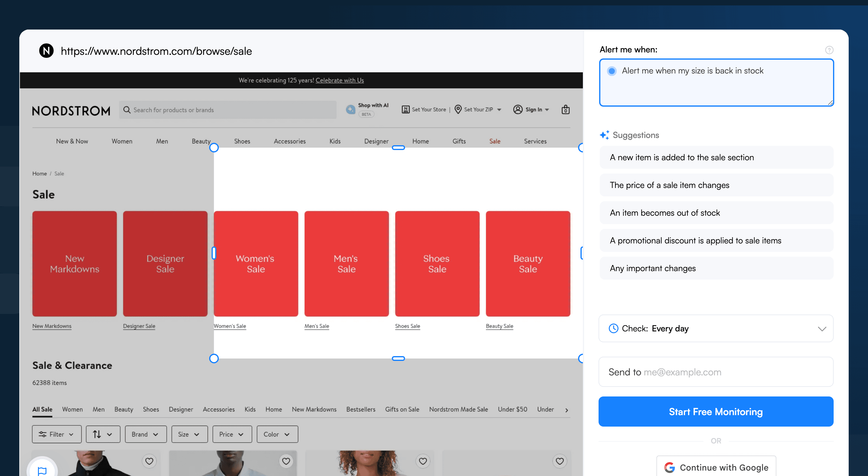This screenshot has width=868, height=476.
Task: Open the Sign In dropdown arrow
Action: [x=547, y=110]
